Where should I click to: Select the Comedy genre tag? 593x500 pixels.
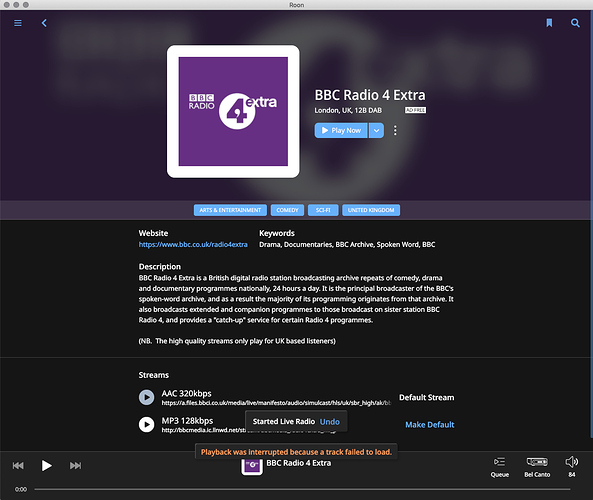[287, 210]
